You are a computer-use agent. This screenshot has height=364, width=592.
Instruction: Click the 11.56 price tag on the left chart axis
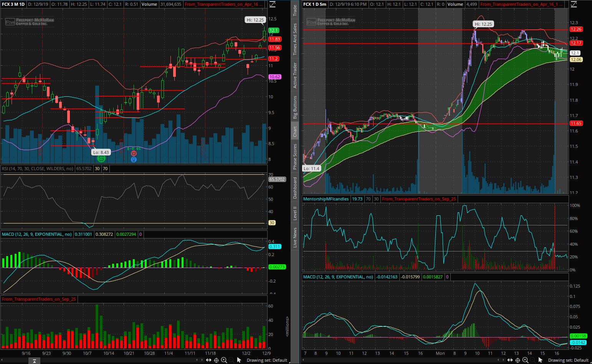(275, 48)
